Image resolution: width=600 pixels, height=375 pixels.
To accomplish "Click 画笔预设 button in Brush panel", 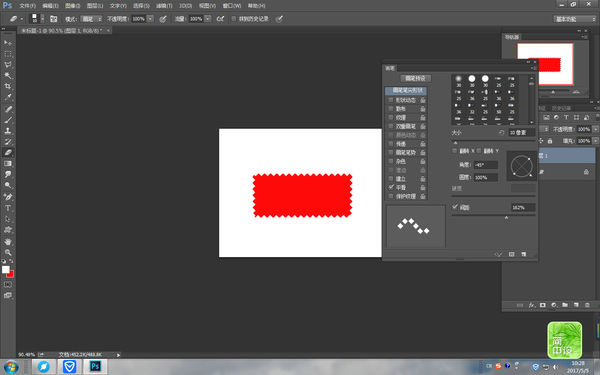I will click(416, 78).
